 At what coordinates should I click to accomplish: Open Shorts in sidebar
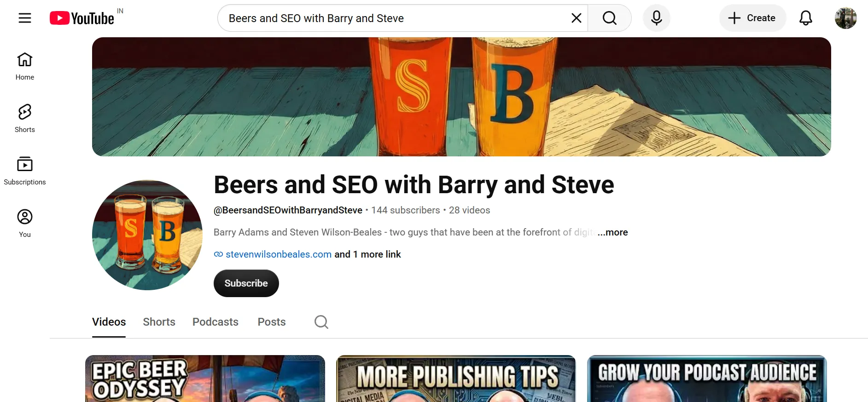(x=25, y=119)
